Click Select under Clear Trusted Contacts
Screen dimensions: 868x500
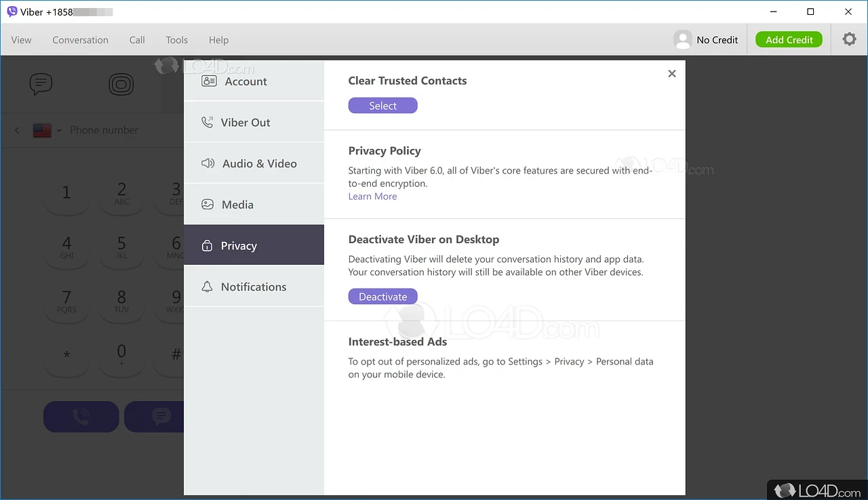coord(382,106)
